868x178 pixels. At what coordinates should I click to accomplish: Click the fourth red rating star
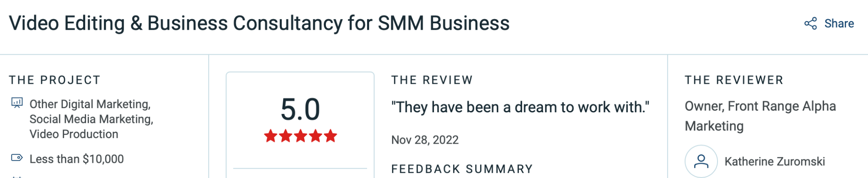tap(315, 136)
